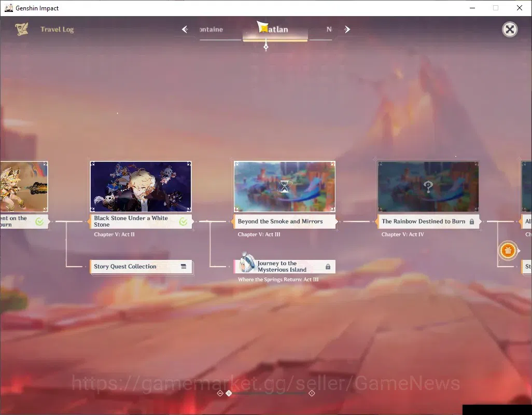
Task: Go to the next region with the right arrow
Action: (347, 30)
